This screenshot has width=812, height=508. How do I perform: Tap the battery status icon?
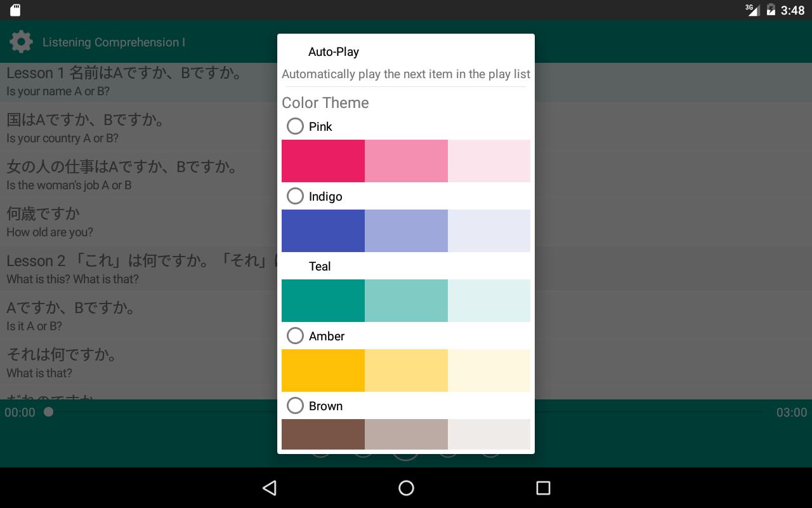(771, 10)
